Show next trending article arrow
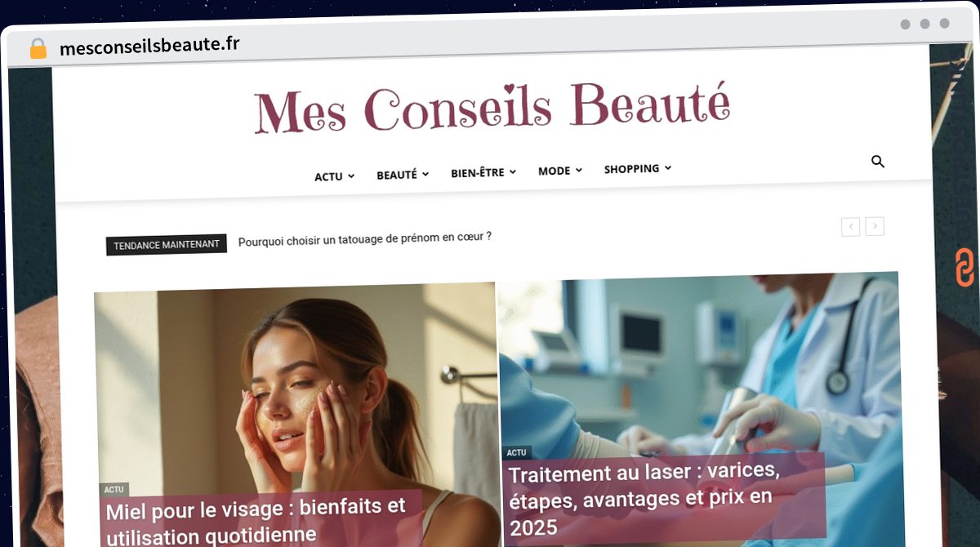980x547 pixels. [875, 226]
